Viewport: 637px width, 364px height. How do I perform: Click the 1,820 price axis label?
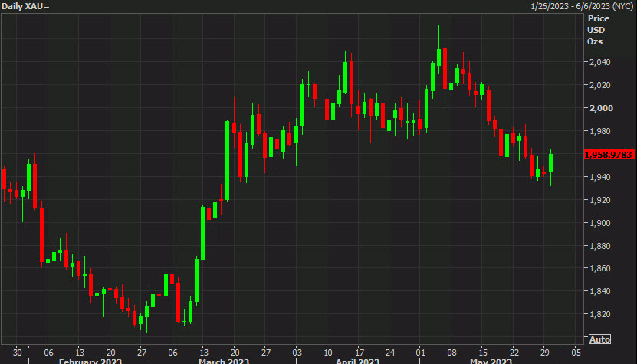[x=599, y=314]
